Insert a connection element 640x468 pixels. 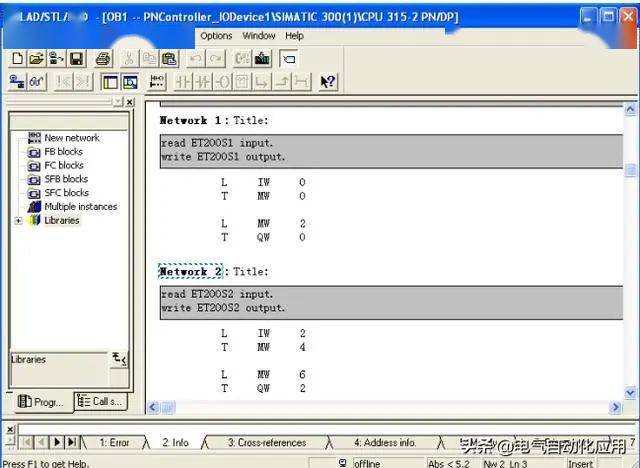coord(302,82)
